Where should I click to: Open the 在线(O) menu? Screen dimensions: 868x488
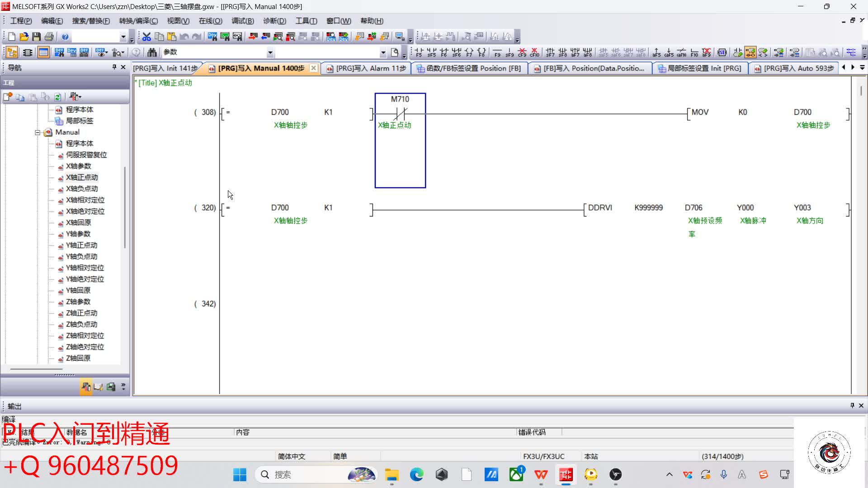(210, 21)
